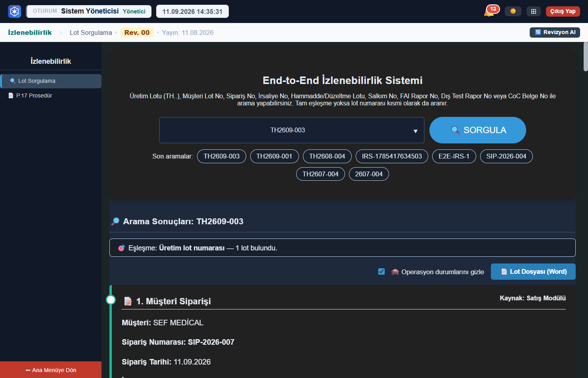Image resolution: width=588 pixels, height=378 pixels.
Task: Click the date-time display 11.09.2026
Action: tap(192, 11)
